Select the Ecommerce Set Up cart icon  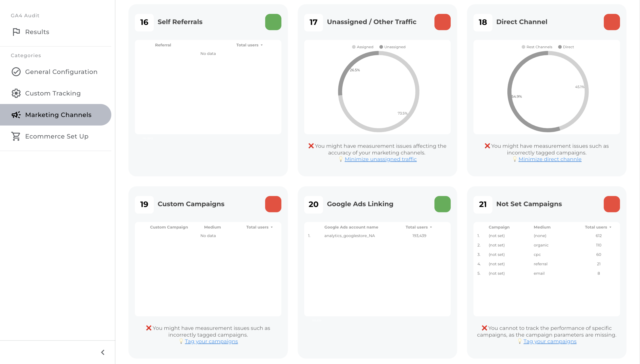click(x=16, y=136)
